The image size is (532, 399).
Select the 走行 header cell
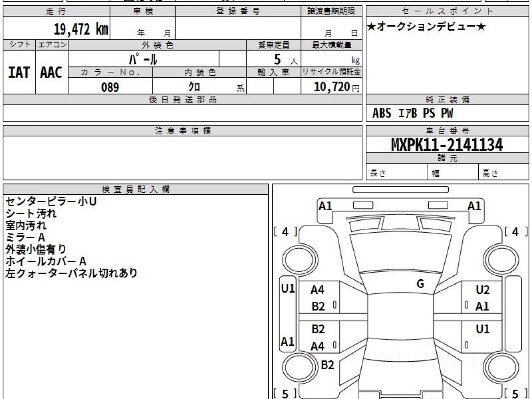tap(56, 12)
